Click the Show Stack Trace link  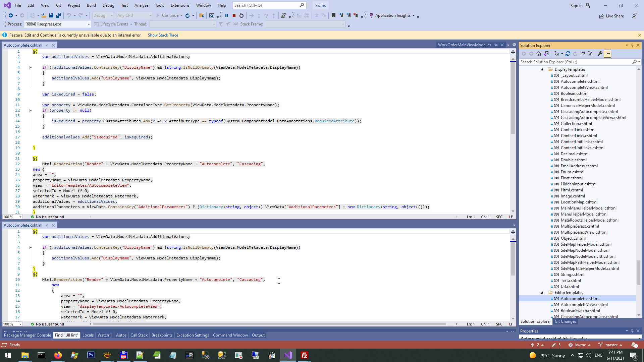(163, 35)
